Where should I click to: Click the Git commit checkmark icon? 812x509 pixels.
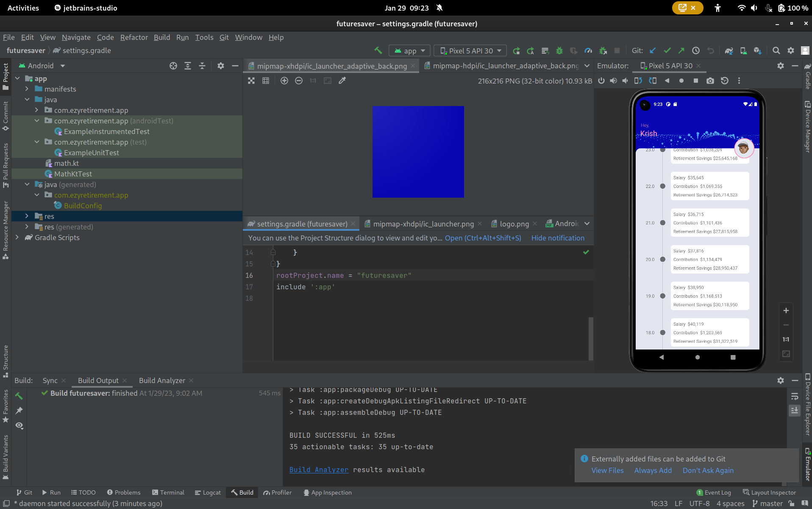(667, 50)
